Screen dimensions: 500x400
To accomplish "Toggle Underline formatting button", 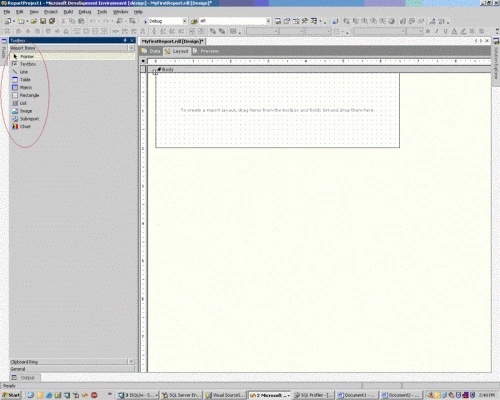I will point(445,31).
